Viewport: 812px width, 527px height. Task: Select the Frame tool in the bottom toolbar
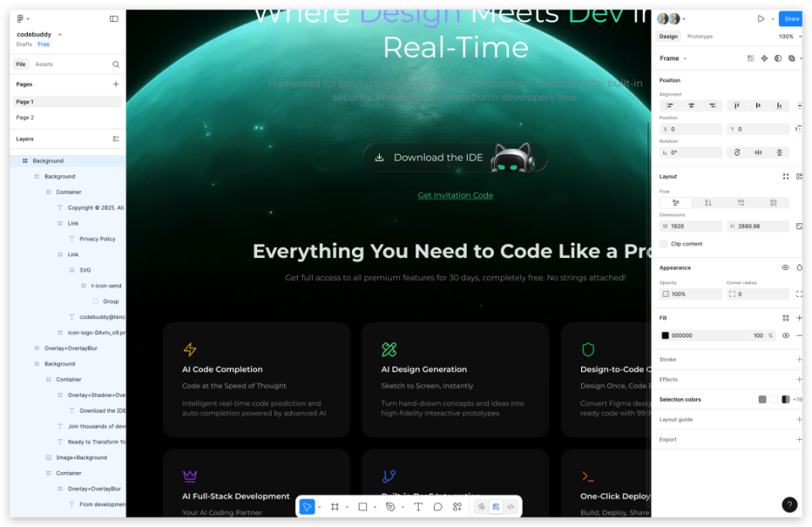click(x=335, y=507)
